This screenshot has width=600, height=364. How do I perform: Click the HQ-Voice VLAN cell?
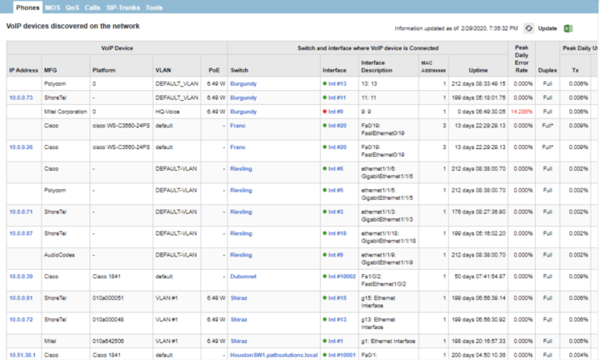pyautogui.click(x=167, y=112)
